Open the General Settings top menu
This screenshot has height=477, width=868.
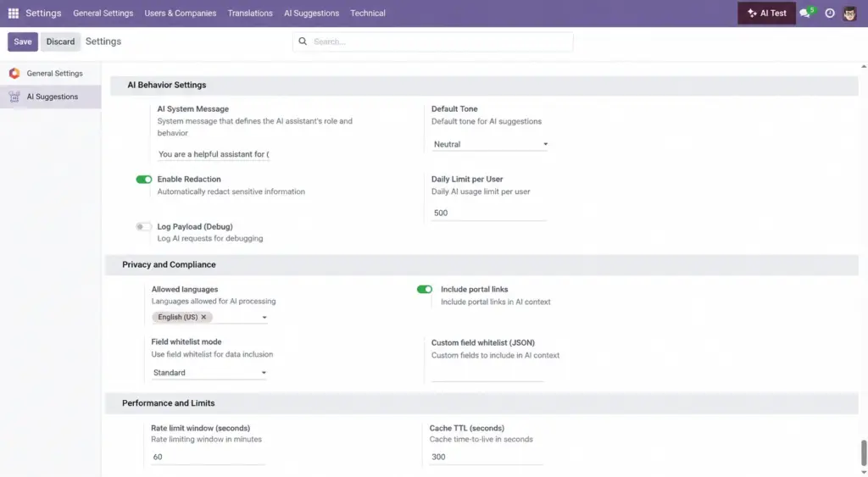(x=103, y=13)
